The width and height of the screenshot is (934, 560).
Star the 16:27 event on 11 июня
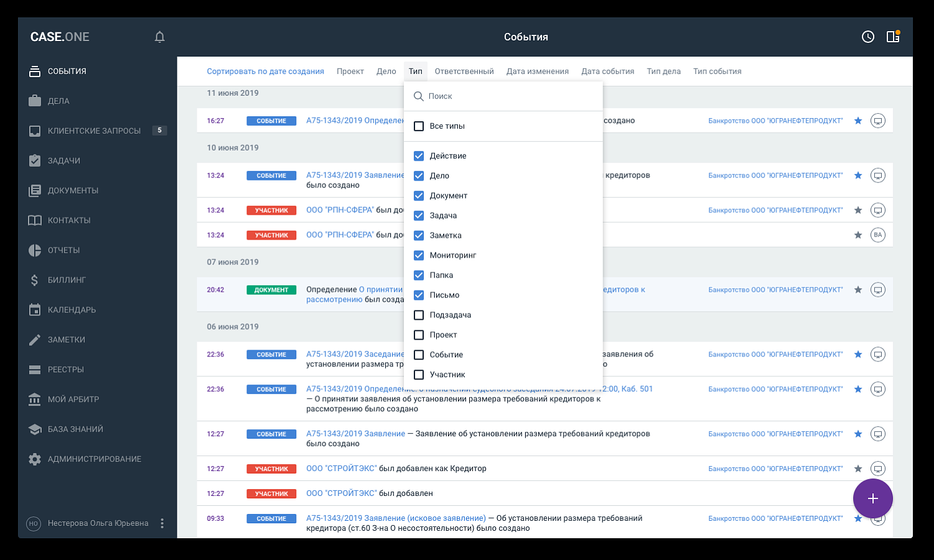coord(858,121)
